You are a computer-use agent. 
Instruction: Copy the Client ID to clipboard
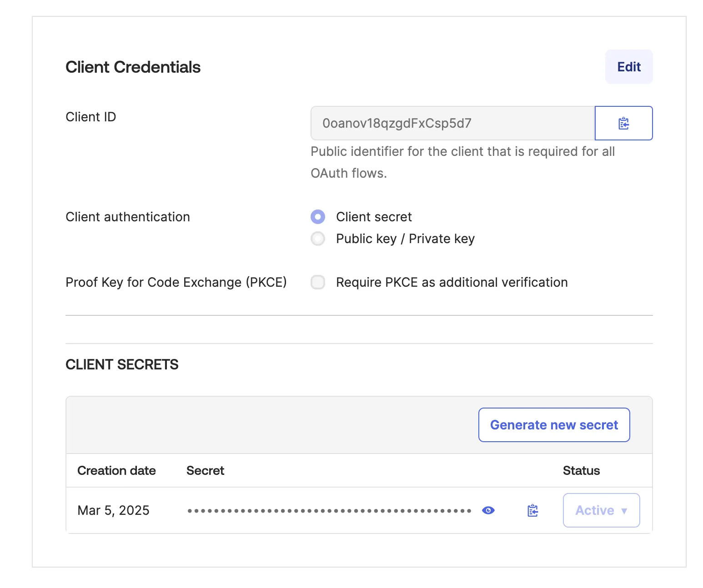[x=623, y=123]
